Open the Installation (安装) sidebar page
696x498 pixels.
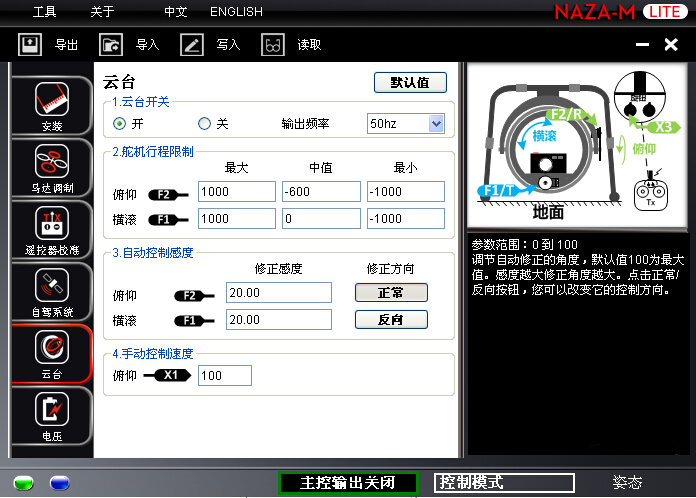pos(51,102)
